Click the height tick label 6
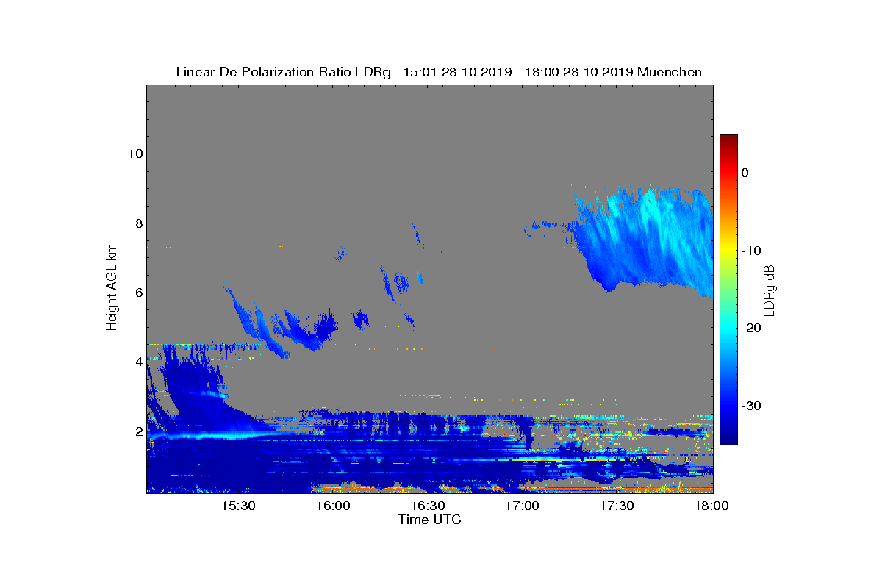The height and width of the screenshot is (588, 882). [137, 293]
